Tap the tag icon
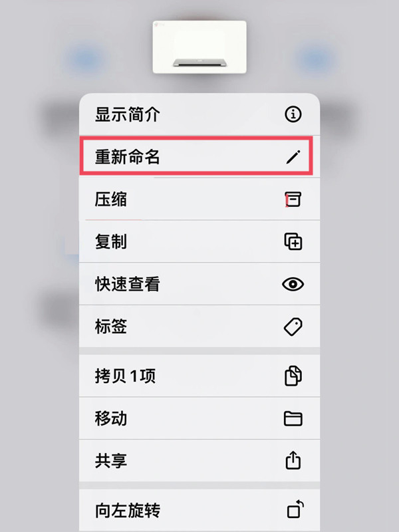399x532 pixels. (293, 327)
